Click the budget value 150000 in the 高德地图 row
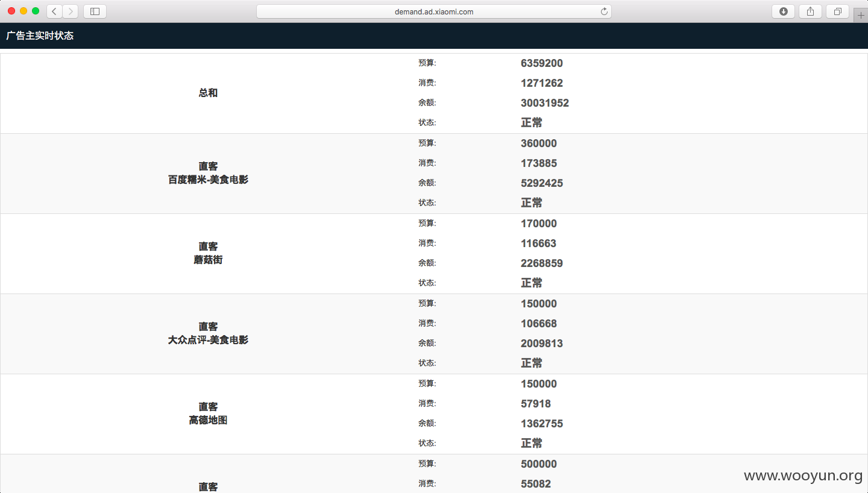Screen dimensions: 868x493 (539, 384)
